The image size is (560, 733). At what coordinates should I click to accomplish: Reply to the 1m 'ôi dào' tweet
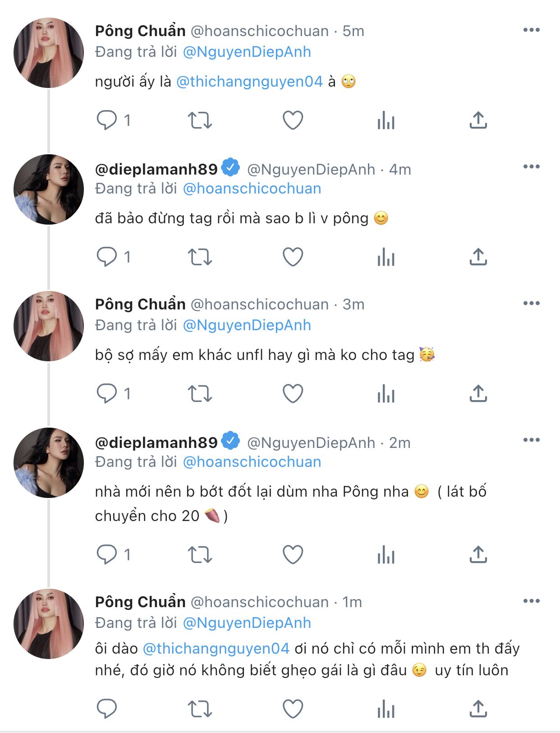pos(107,709)
